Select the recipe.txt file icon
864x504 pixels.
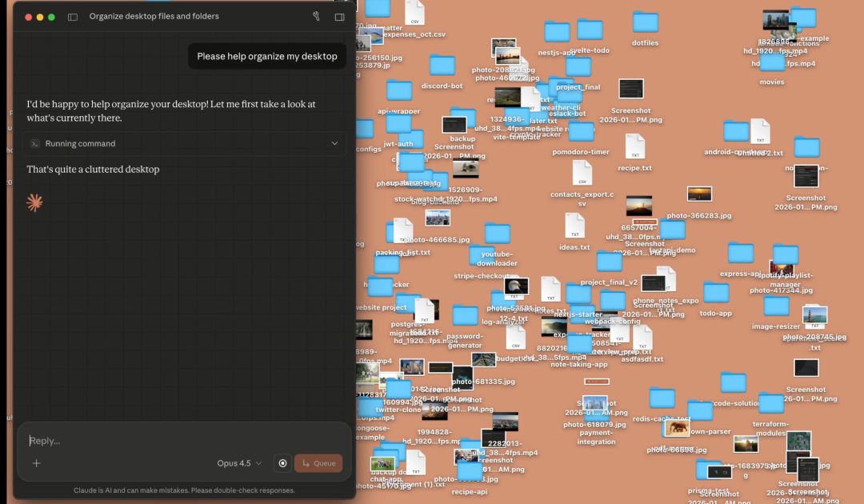[x=634, y=146]
